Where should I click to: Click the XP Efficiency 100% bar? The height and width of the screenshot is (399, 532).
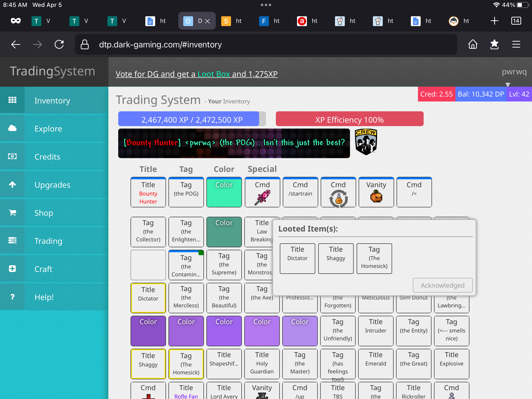(349, 119)
